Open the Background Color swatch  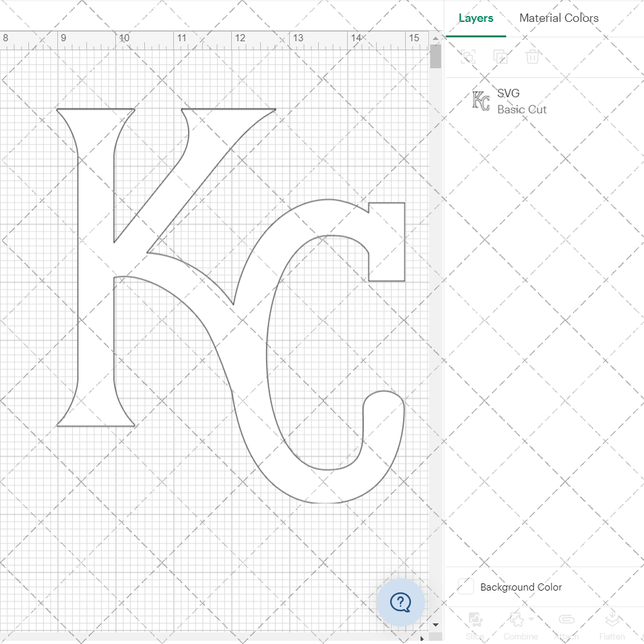click(466, 586)
